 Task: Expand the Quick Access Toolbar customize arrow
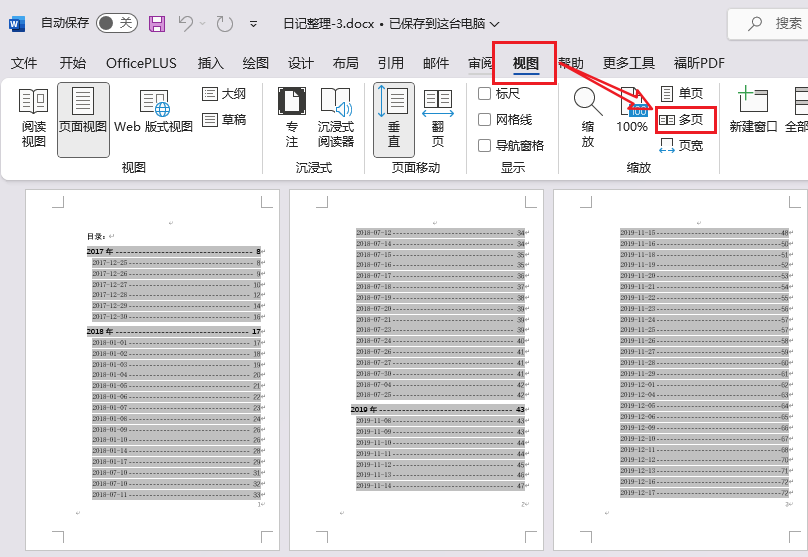point(253,24)
